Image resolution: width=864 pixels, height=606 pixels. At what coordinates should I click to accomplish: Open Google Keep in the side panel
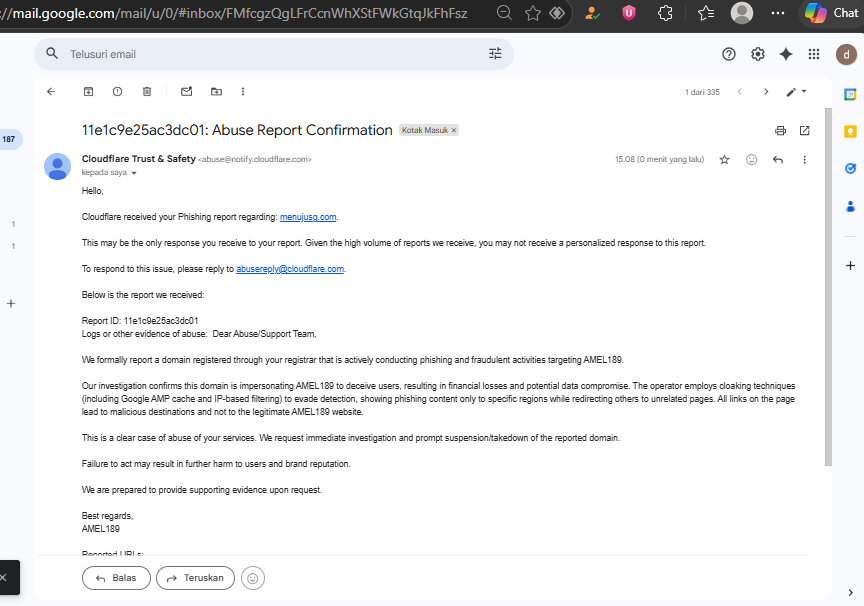point(850,132)
